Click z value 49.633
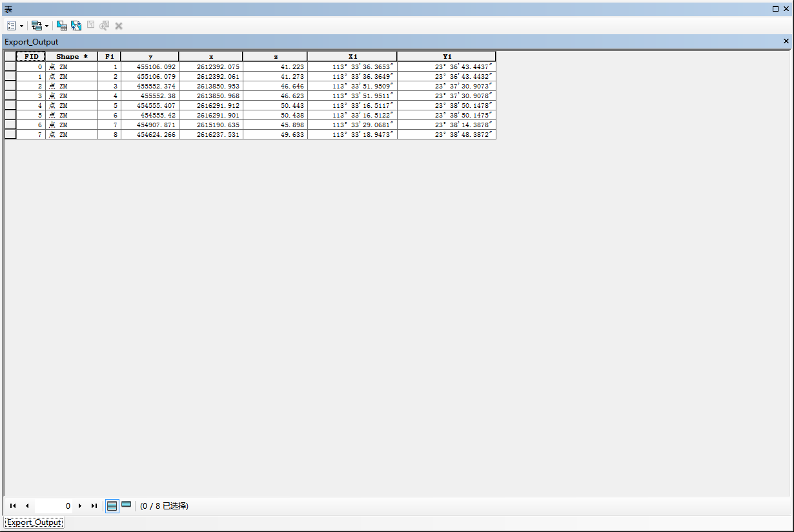 pyautogui.click(x=275, y=134)
